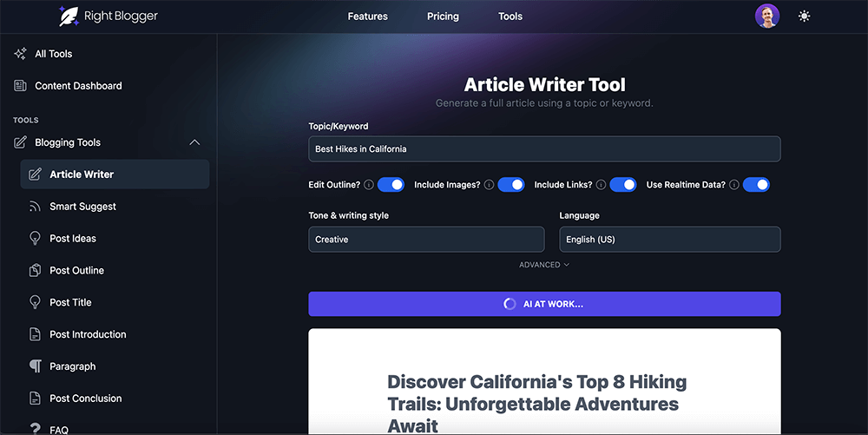868x435 pixels.
Task: Click the Right Blogger brand name
Action: (x=121, y=16)
